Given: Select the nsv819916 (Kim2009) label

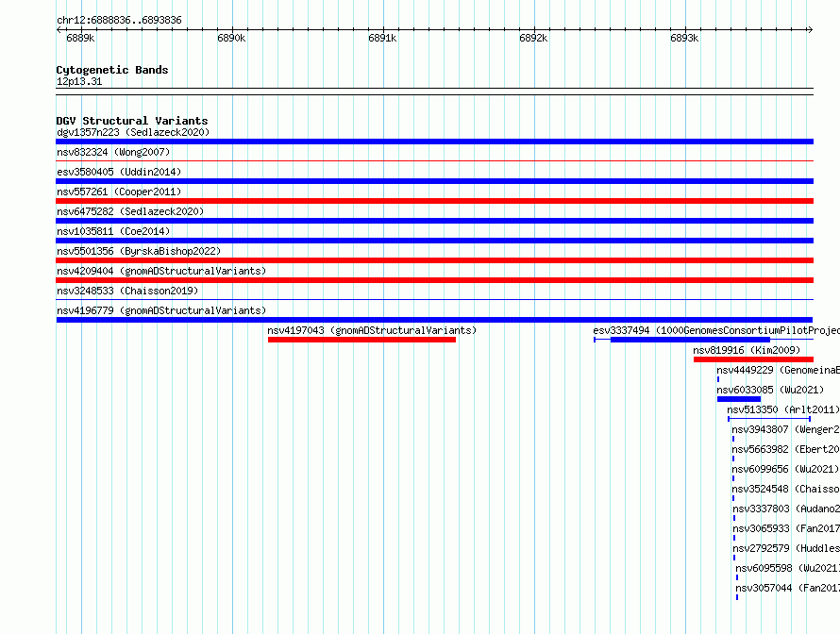Looking at the screenshot, I should tap(747, 350).
